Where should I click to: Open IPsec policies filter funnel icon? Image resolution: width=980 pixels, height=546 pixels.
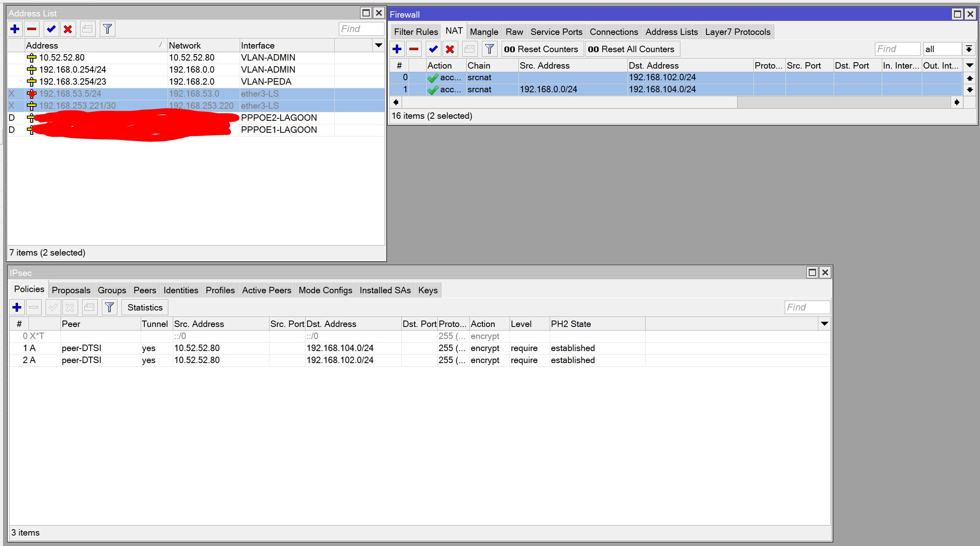tap(109, 308)
